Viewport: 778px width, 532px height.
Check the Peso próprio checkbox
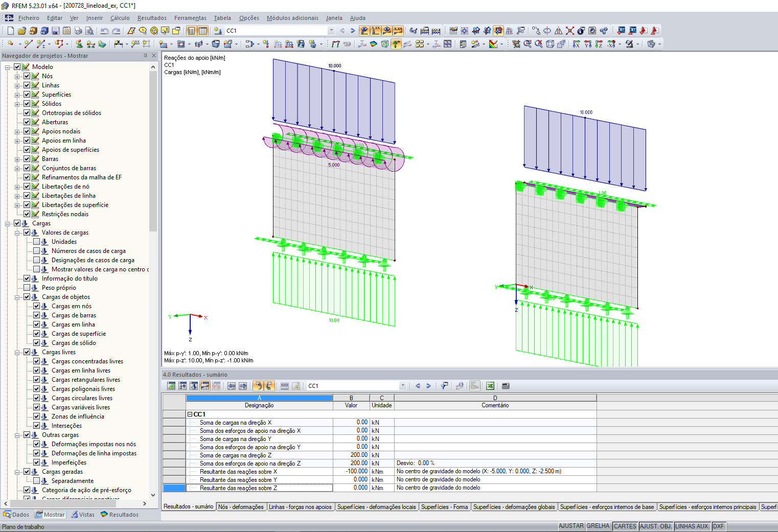point(27,288)
